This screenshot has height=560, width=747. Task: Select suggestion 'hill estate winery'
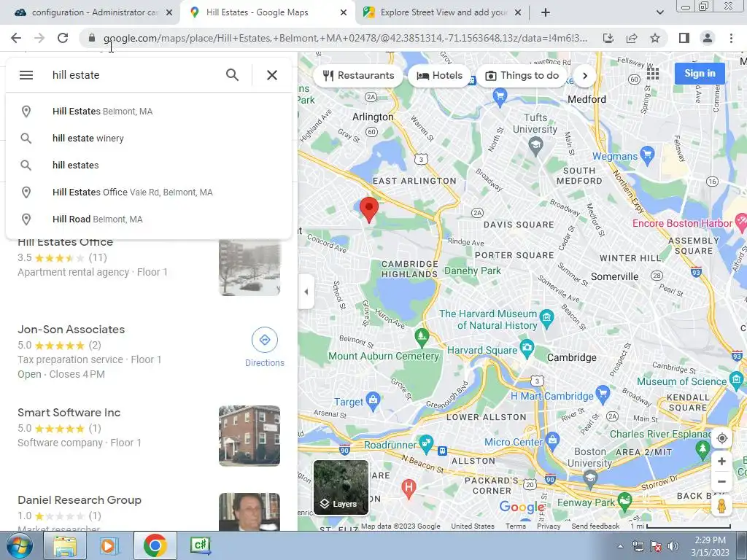pyautogui.click(x=149, y=138)
